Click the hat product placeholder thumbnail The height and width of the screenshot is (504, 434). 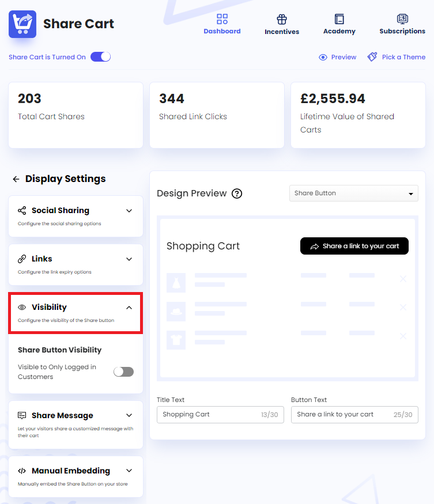[x=176, y=312]
